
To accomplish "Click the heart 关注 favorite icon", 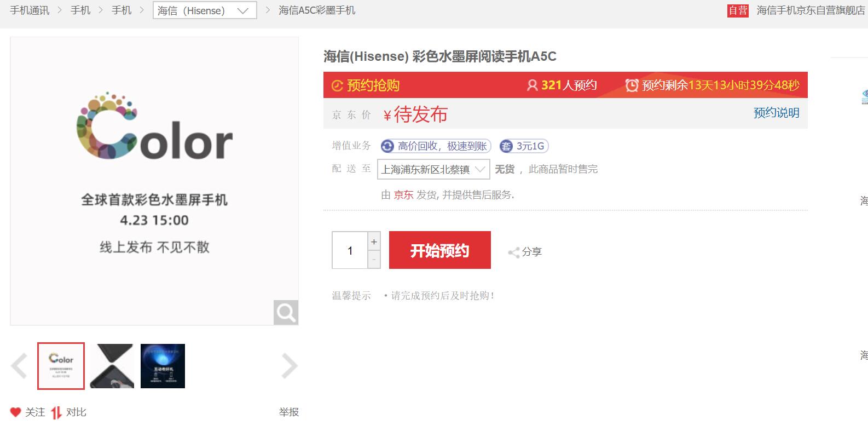I will pyautogui.click(x=15, y=412).
